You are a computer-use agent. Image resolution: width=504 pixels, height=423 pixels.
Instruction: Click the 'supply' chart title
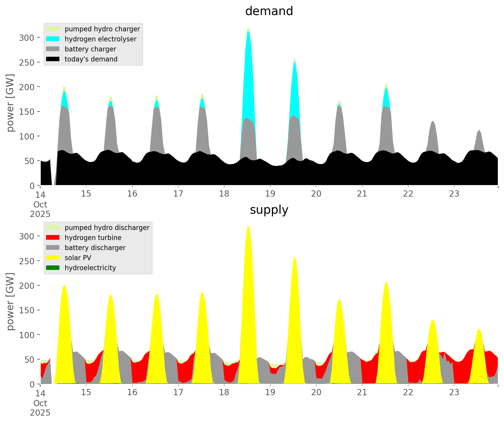pos(269,210)
